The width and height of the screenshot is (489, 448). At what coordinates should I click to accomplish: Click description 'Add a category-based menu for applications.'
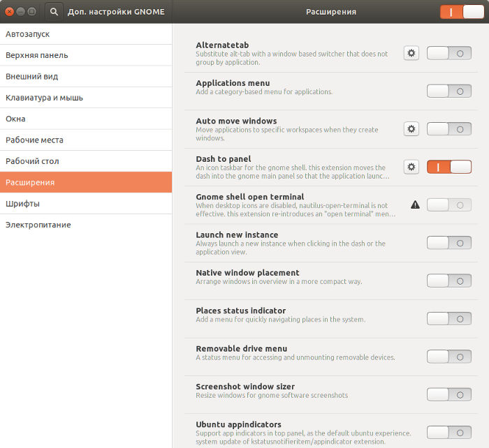264,92
